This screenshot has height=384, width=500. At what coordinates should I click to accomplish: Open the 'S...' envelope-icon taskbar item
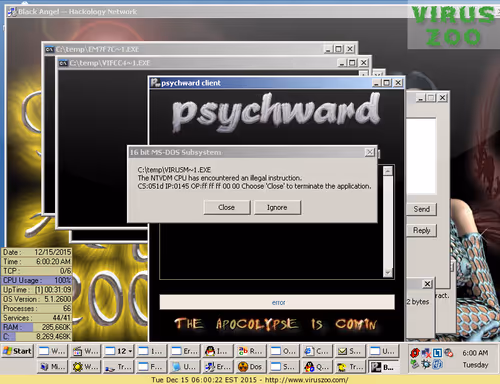coord(350,351)
